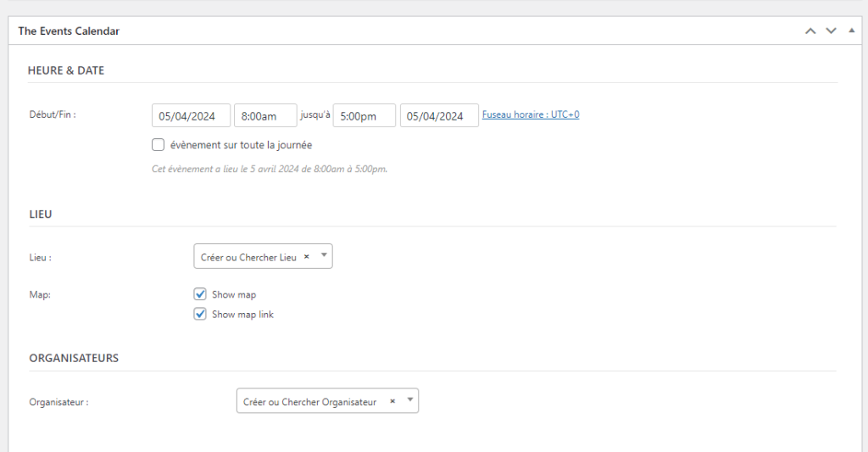This screenshot has height=452, width=868.
Task: Enable évènement sur toute la journée checkbox
Action: click(x=158, y=145)
